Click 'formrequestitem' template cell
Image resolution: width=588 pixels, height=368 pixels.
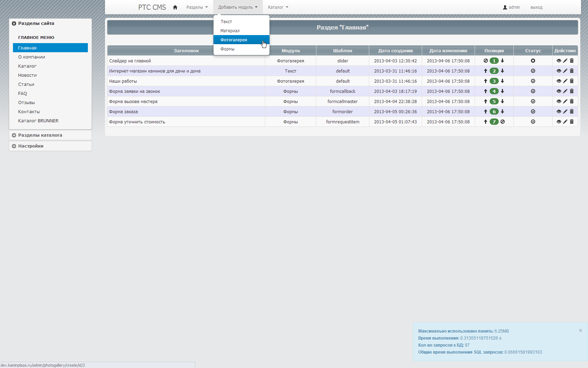pyautogui.click(x=343, y=122)
